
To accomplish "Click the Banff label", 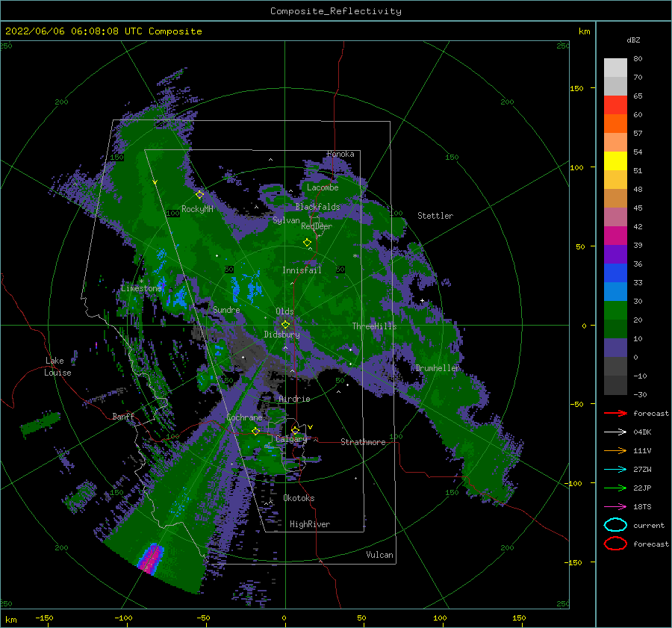I will click(123, 416).
